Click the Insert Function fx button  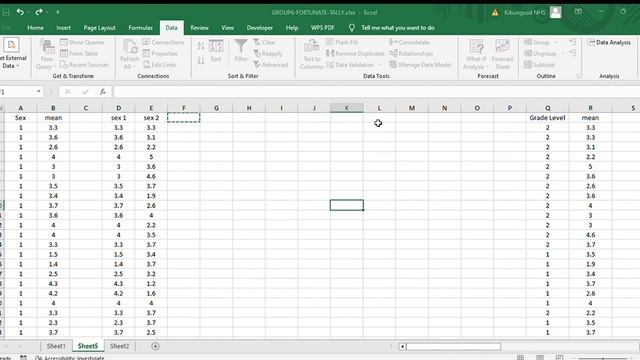click(102, 92)
